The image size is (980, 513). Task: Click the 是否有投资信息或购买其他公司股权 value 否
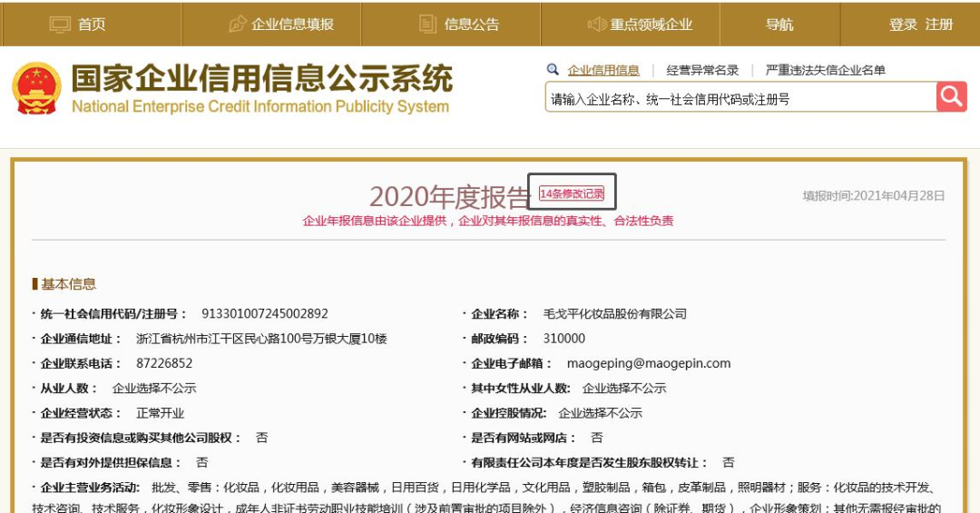(261, 438)
